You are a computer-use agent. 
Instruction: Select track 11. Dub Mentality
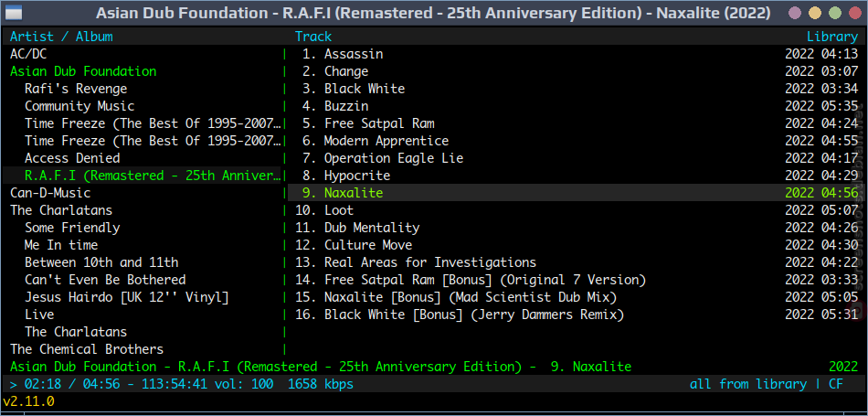pyautogui.click(x=577, y=228)
